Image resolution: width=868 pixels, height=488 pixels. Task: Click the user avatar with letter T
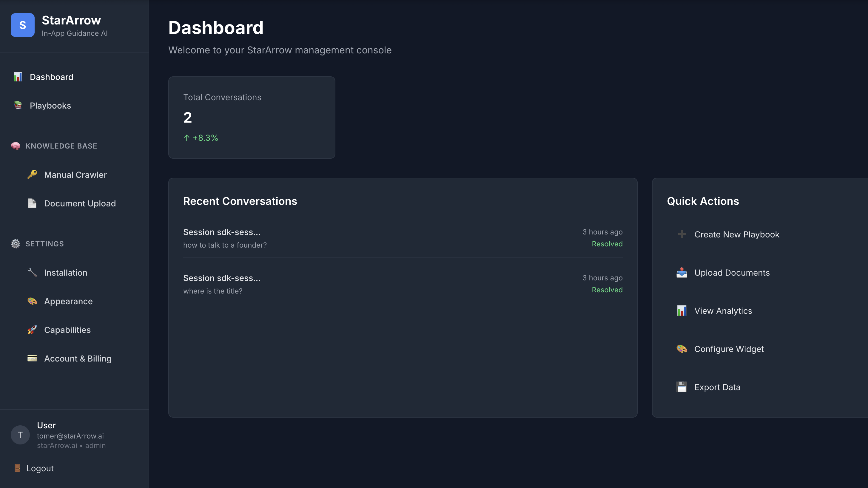[20, 435]
